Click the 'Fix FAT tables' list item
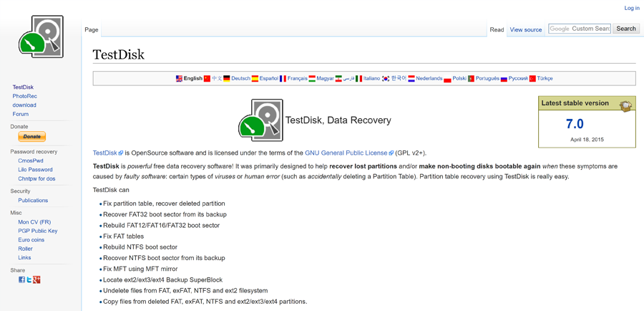 tap(123, 236)
